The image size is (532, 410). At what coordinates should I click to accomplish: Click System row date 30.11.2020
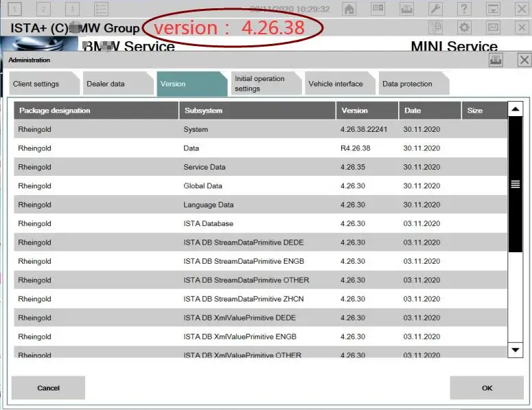pyautogui.click(x=421, y=129)
